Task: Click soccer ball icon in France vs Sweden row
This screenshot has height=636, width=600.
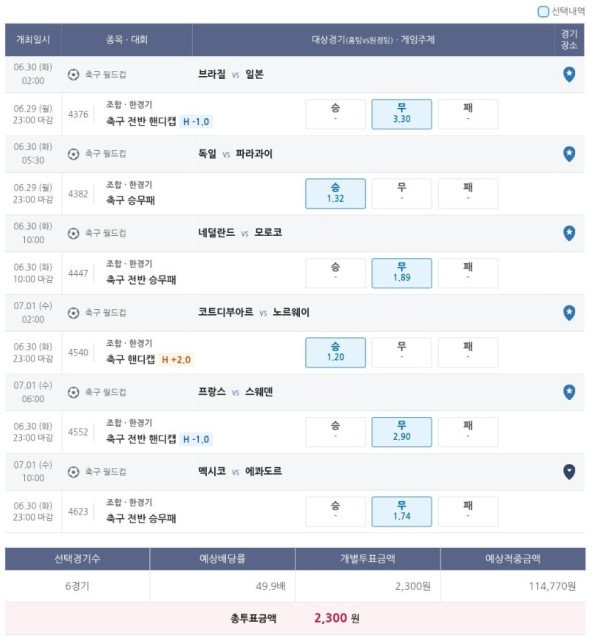Action: 73,392
